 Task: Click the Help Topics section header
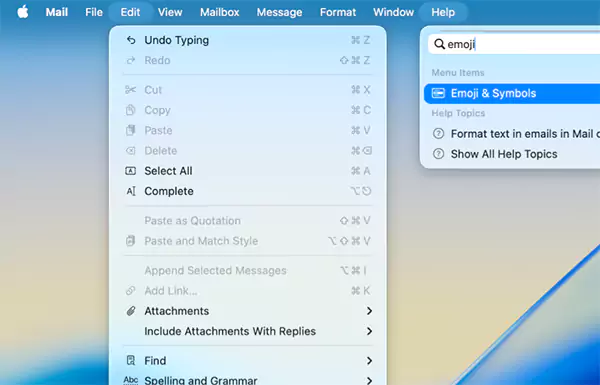click(x=458, y=113)
